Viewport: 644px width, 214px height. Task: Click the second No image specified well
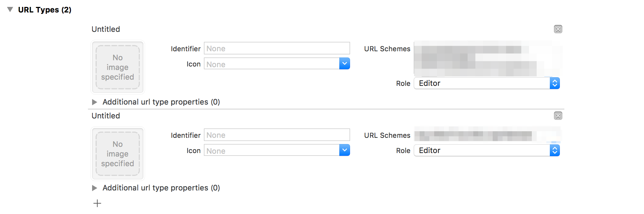click(x=118, y=154)
